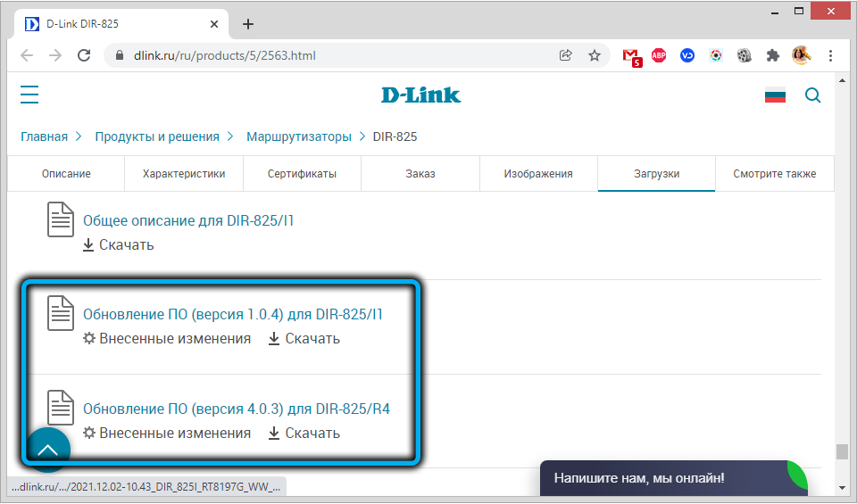Click the site search magnifier icon

tap(812, 95)
